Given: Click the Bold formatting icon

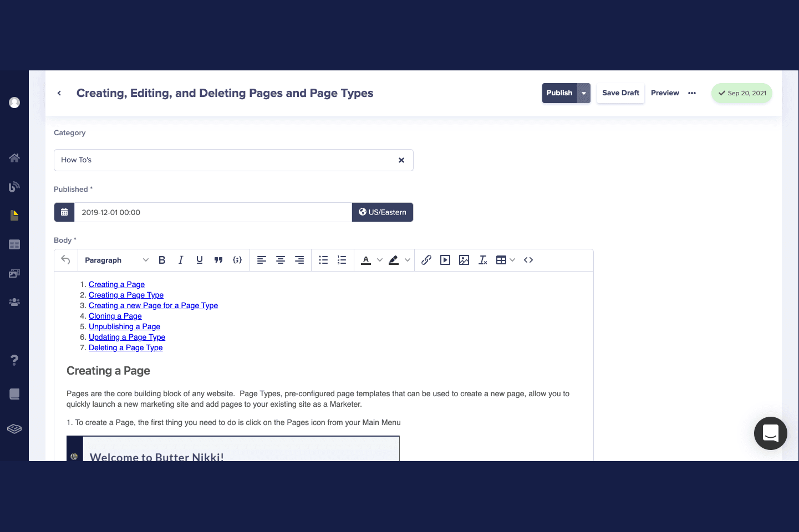Looking at the screenshot, I should (x=162, y=260).
